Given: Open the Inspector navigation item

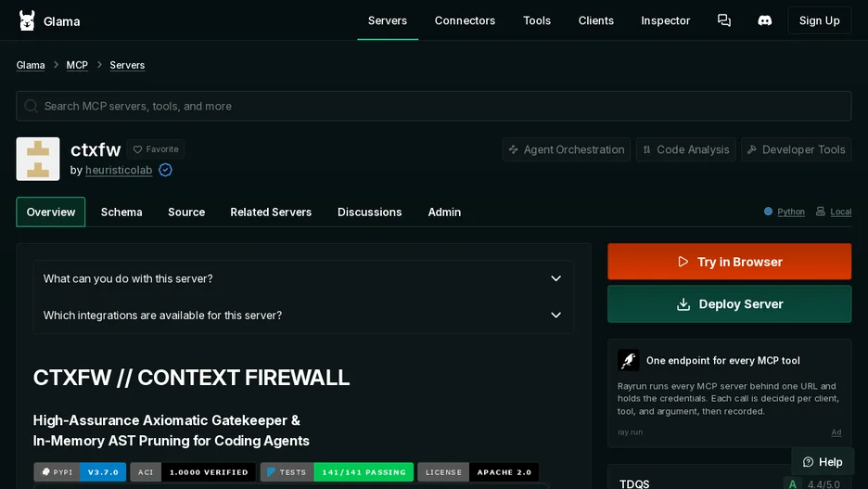Looking at the screenshot, I should click(x=666, y=20).
